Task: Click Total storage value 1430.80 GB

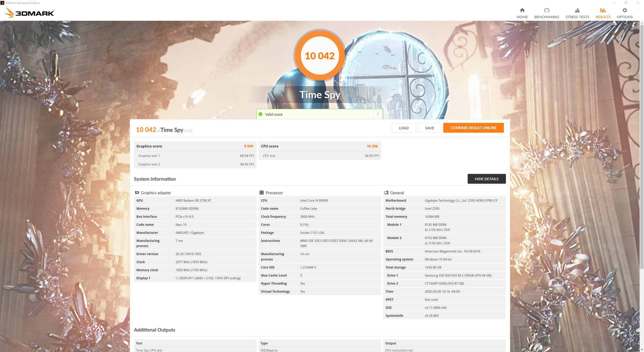Action: [x=433, y=267]
